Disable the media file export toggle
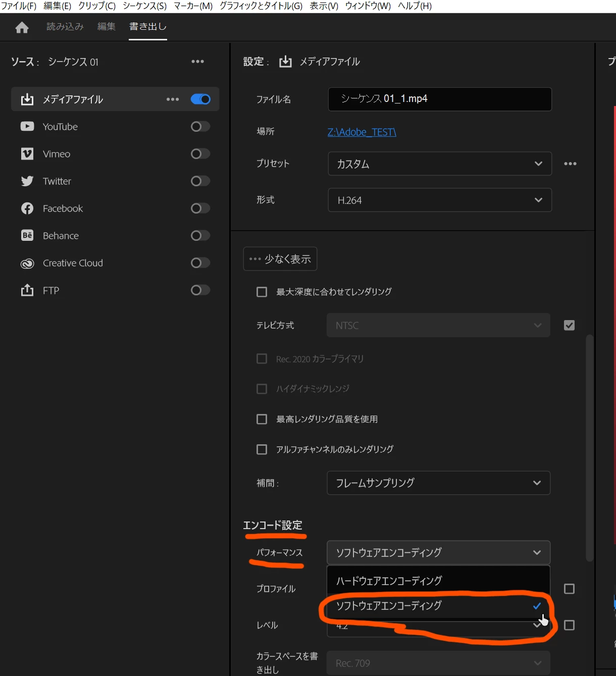 coord(200,99)
